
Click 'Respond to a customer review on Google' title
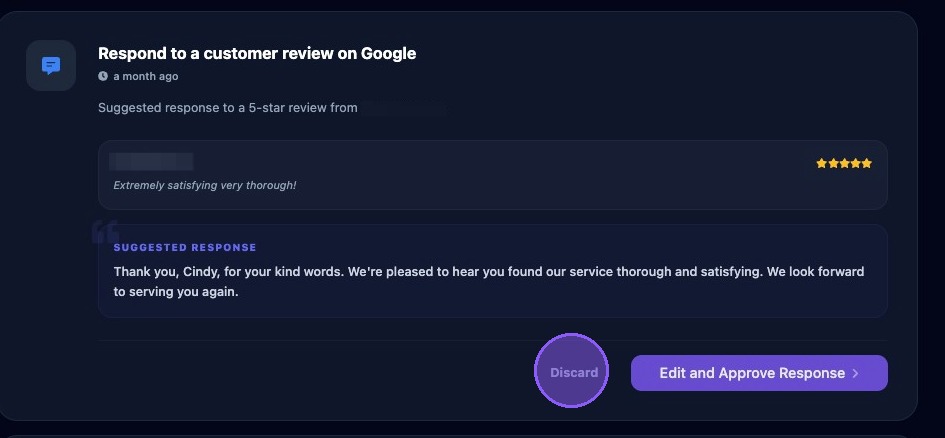click(257, 54)
